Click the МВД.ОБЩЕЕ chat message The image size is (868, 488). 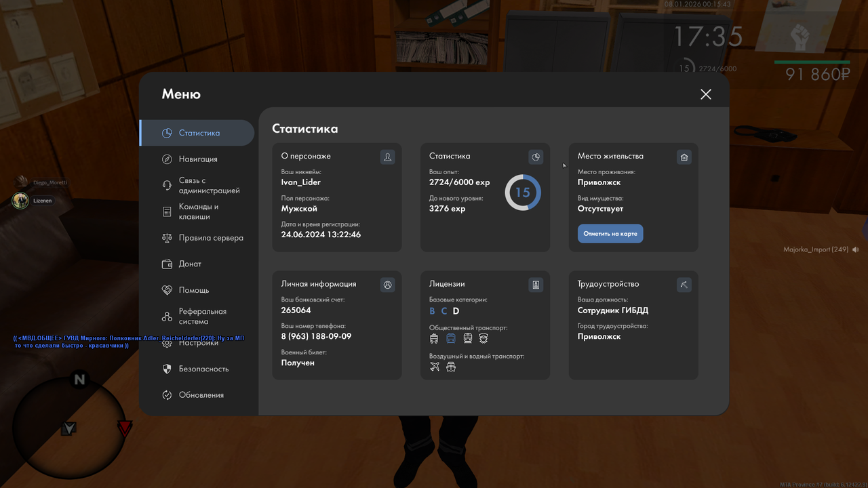[x=129, y=341]
